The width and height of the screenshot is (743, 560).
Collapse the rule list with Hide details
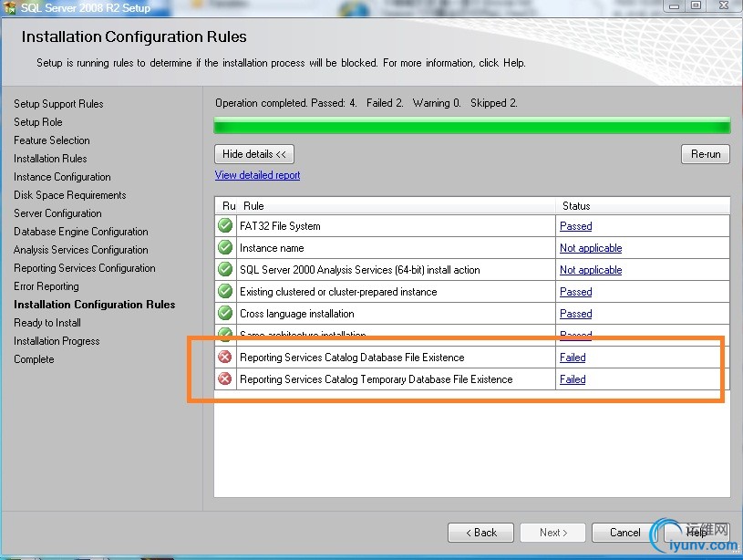click(254, 154)
